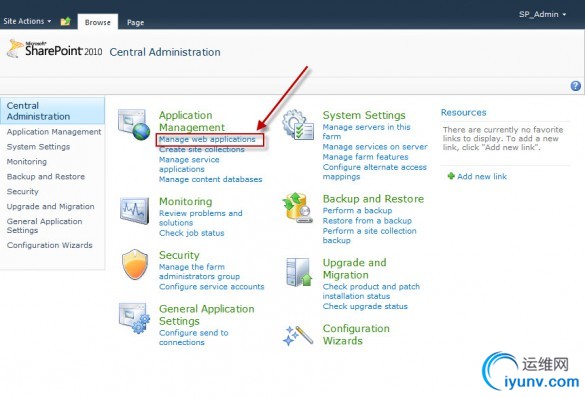Open Check product and patch installation status

point(371,291)
